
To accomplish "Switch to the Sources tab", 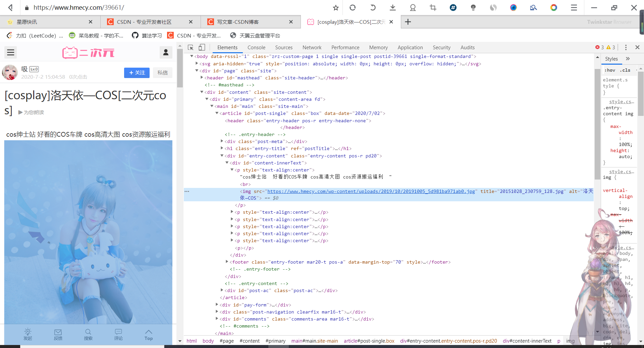I will point(284,48).
